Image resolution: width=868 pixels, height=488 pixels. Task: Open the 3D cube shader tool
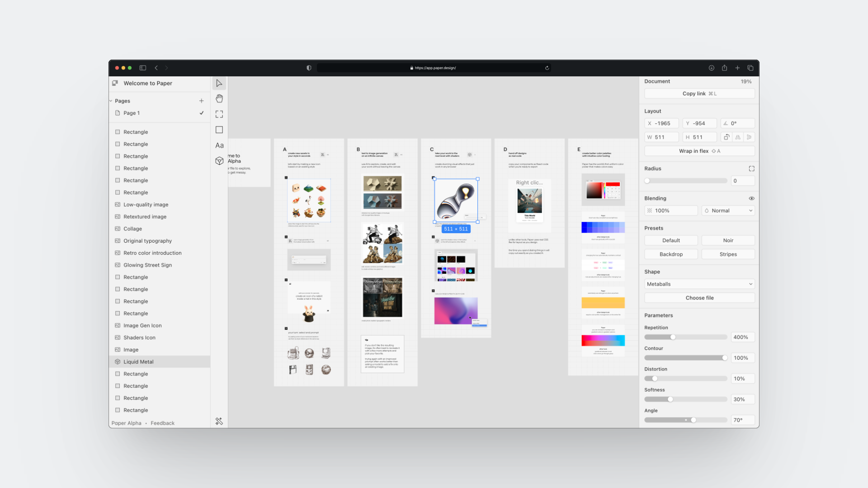click(219, 161)
